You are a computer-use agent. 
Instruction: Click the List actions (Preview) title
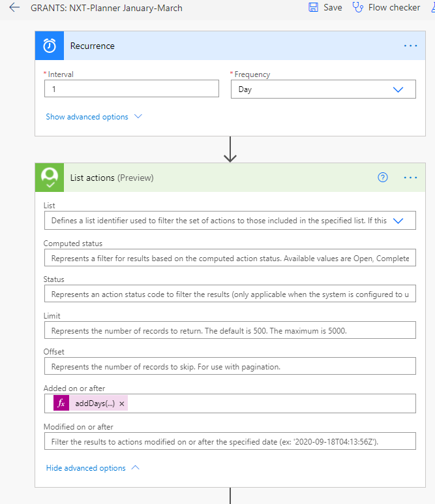[112, 178]
